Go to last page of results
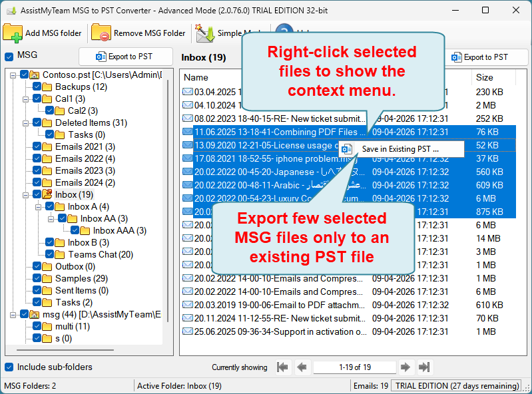 click(424, 367)
